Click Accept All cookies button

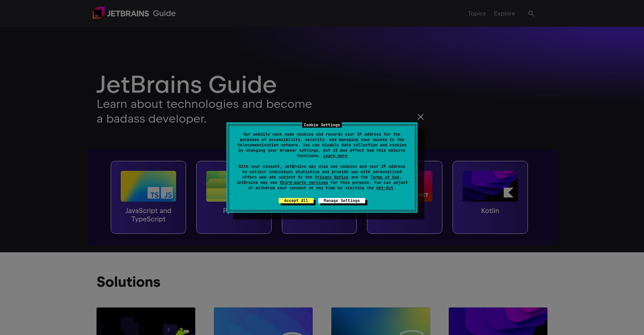click(296, 201)
